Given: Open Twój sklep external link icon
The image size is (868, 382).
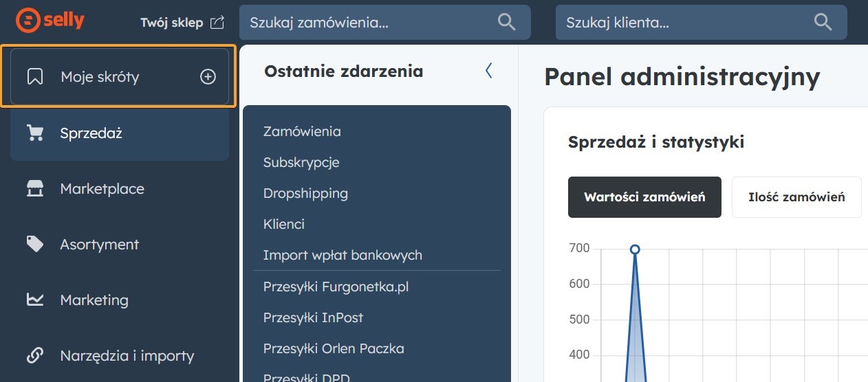Looking at the screenshot, I should [217, 23].
